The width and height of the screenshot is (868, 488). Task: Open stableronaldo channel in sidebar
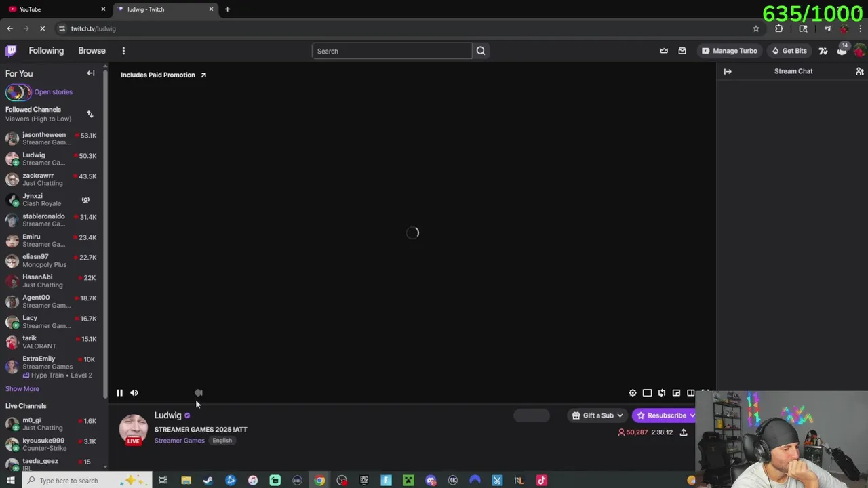(x=52, y=220)
